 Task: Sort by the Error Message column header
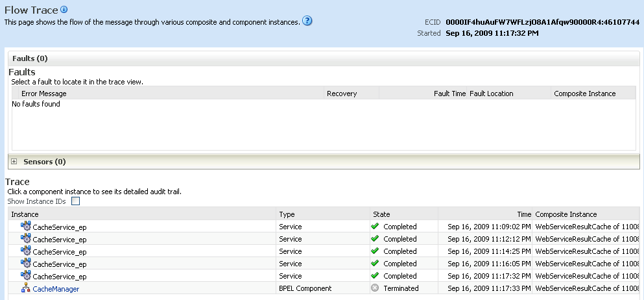[x=43, y=94]
